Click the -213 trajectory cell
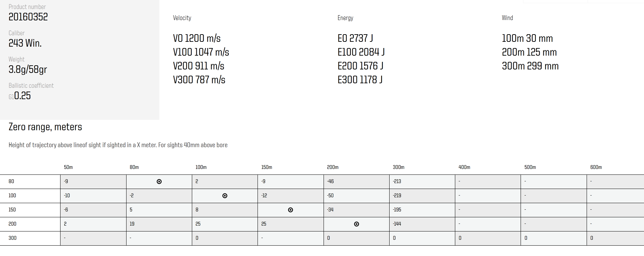Image resolution: width=644 pixels, height=256 pixels. [397, 181]
